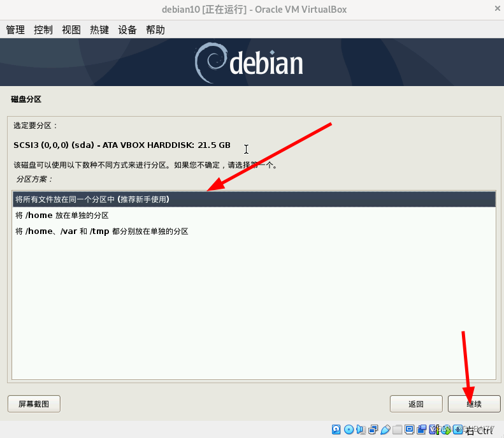Click the 屏幕截图 button
Image resolution: width=504 pixels, height=438 pixels.
[34, 404]
